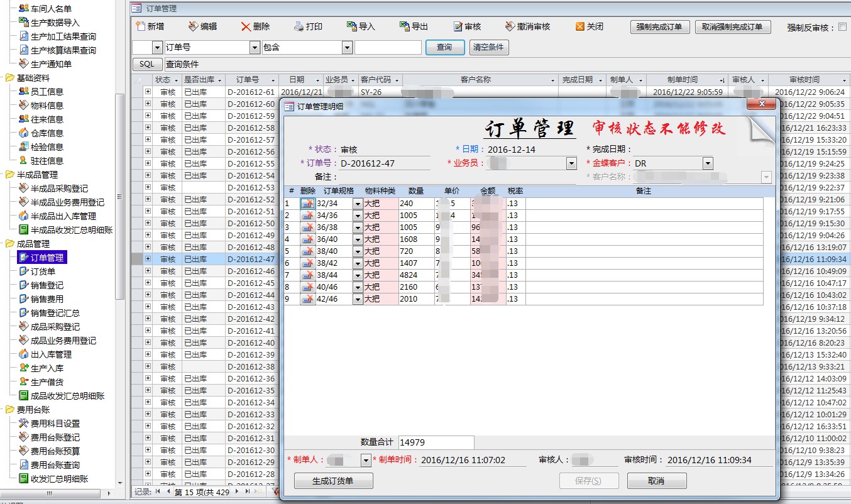Select the highlighted 订单管理 tree item
The width and height of the screenshot is (851, 504).
42,258
